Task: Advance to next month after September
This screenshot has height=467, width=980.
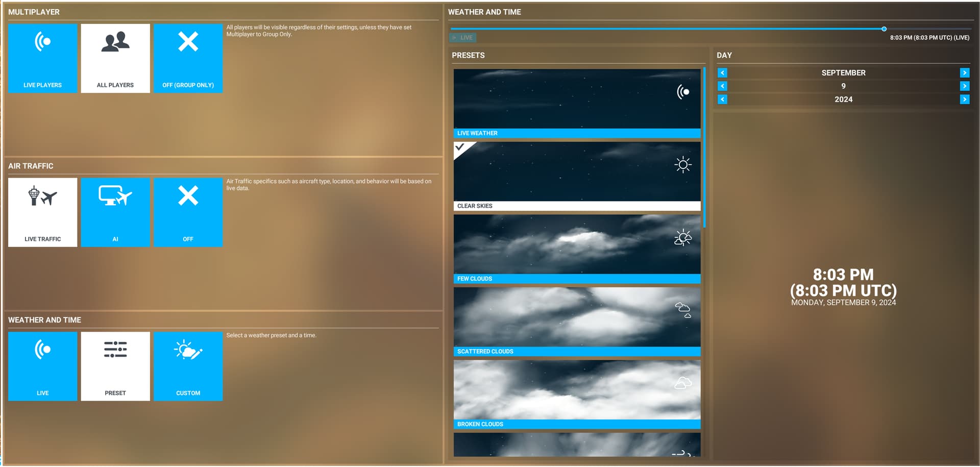Action: coord(965,73)
